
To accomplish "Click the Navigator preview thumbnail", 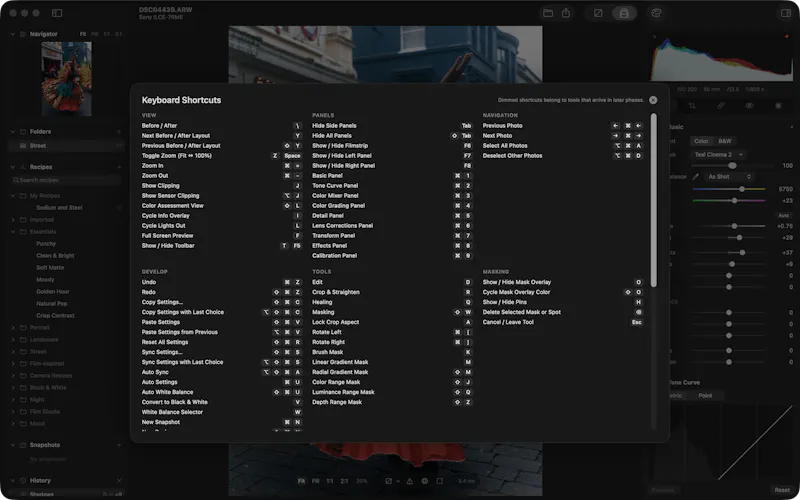I will coord(66,79).
